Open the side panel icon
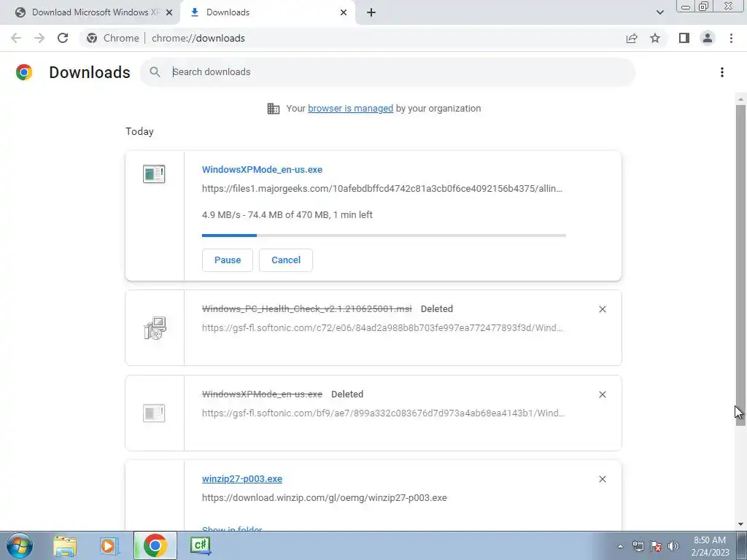Screen dimensions: 747x560 click(x=684, y=38)
